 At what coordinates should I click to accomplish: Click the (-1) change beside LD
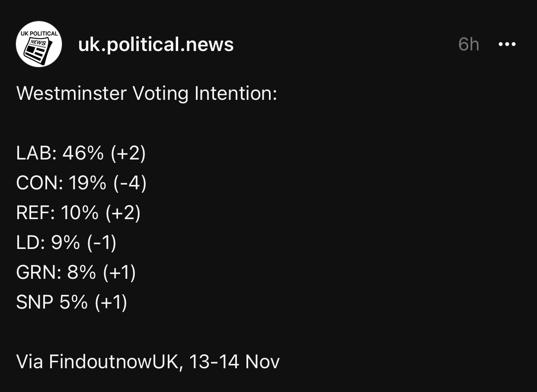point(102,243)
